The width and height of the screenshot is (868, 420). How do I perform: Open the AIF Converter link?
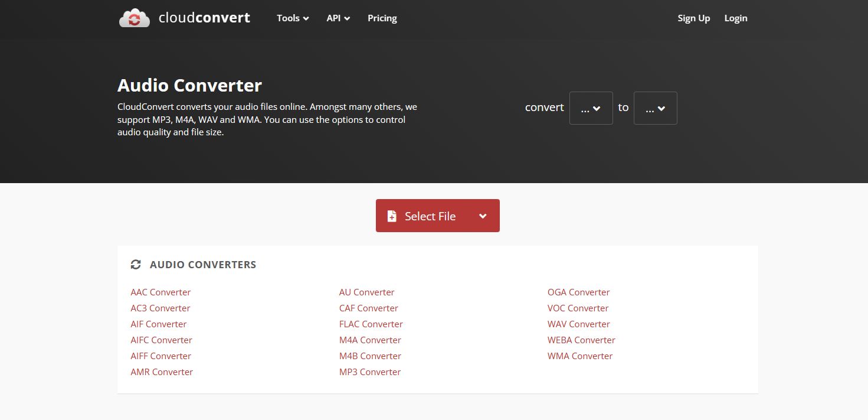[159, 324]
